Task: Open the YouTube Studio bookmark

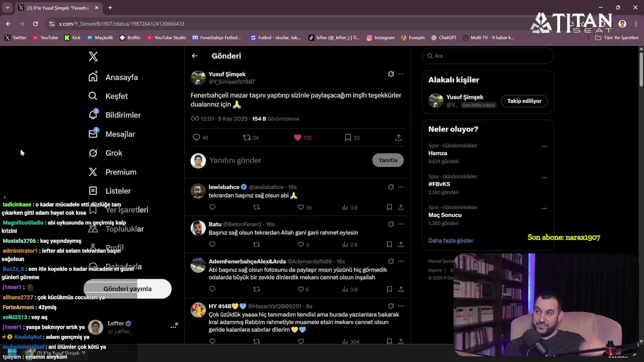Action: (x=166, y=38)
